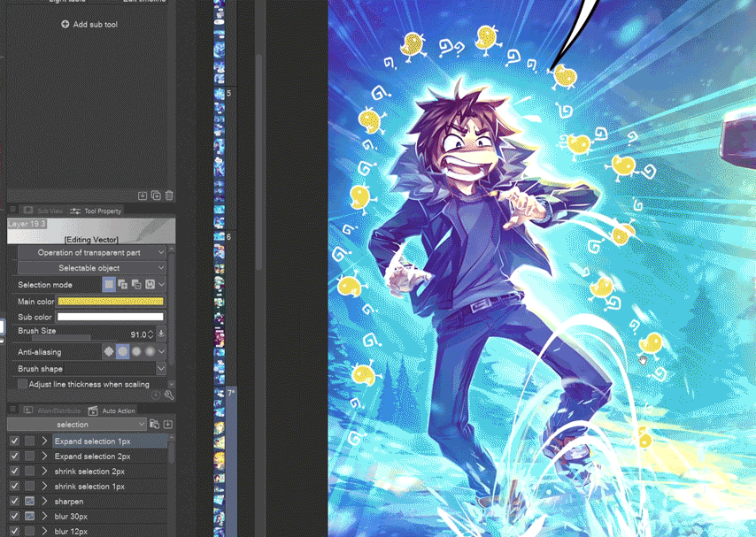This screenshot has width=756, height=537.
Task: Click the Add sub tool button
Action: (x=89, y=24)
